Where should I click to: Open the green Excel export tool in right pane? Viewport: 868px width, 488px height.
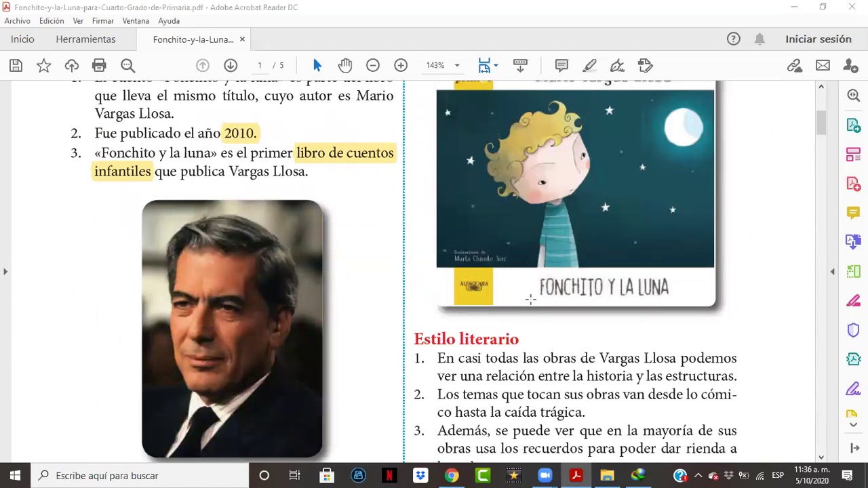coord(853,271)
